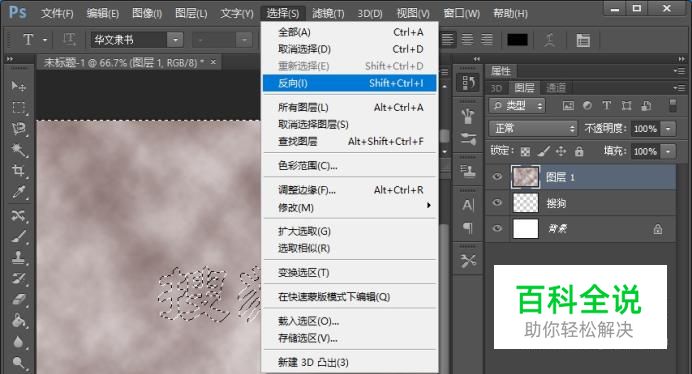Select the Healing Brush tool
The image size is (692, 374).
coord(18,215)
